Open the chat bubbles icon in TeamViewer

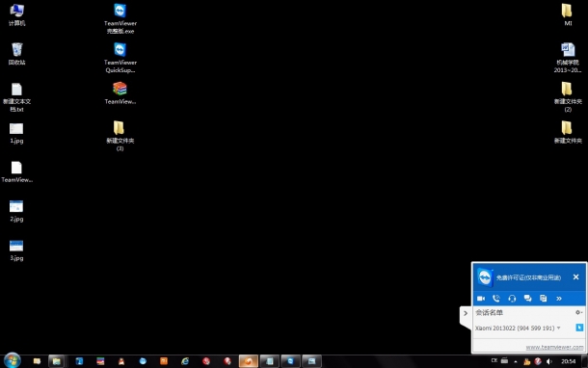point(527,299)
